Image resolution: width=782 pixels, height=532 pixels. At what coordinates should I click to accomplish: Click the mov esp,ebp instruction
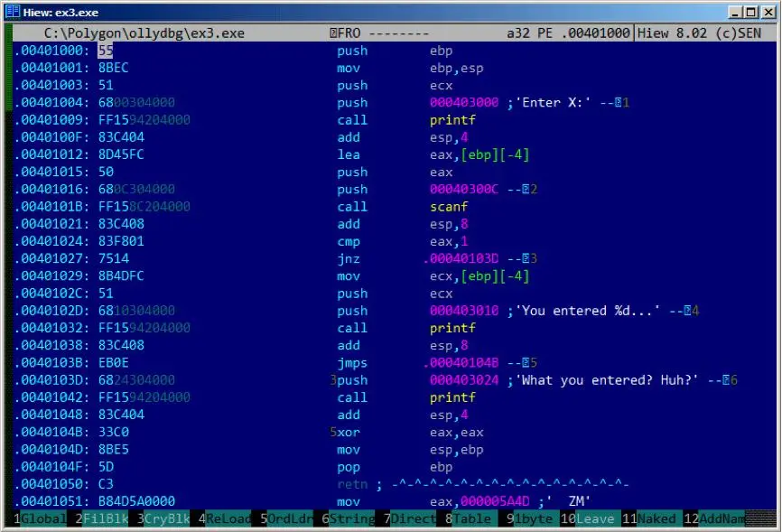pos(410,450)
